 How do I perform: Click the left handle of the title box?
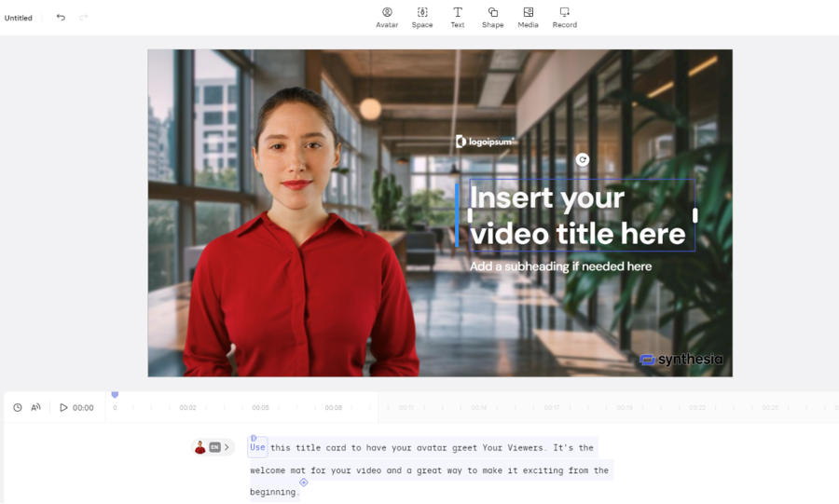tap(470, 215)
